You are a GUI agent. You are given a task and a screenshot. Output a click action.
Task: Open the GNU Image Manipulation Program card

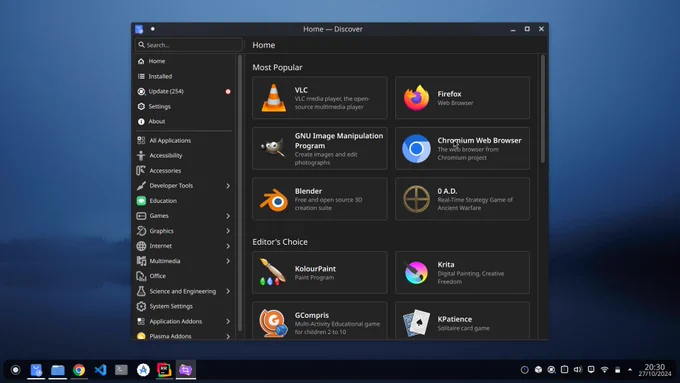(x=320, y=148)
